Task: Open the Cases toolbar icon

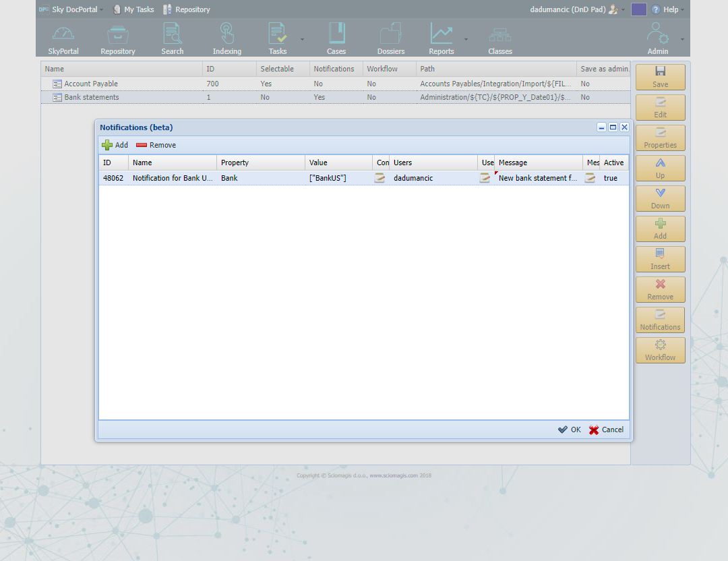Action: tap(336, 38)
